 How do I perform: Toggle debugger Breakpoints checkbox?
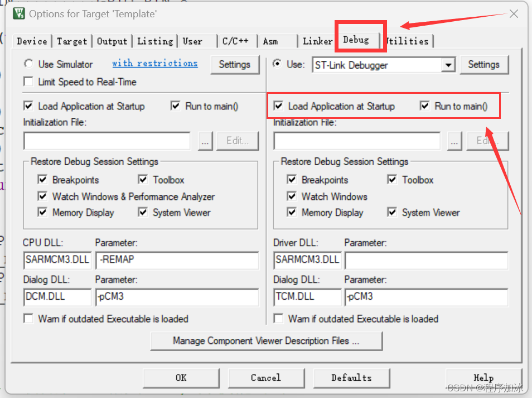292,179
